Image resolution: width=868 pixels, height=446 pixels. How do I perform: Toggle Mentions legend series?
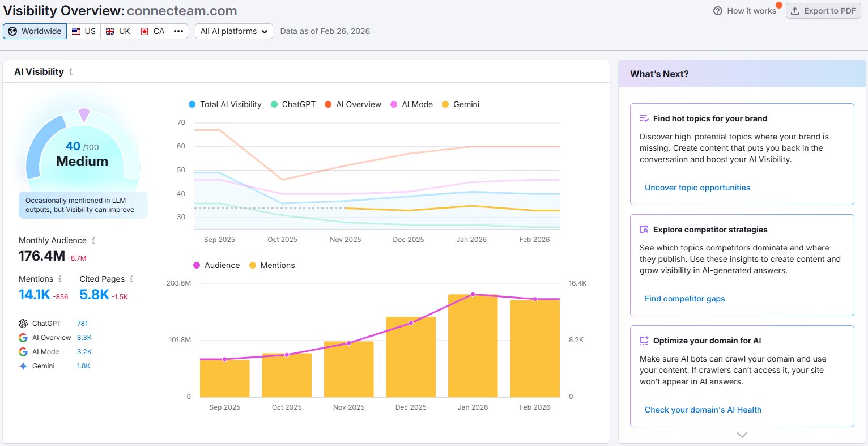coord(272,265)
